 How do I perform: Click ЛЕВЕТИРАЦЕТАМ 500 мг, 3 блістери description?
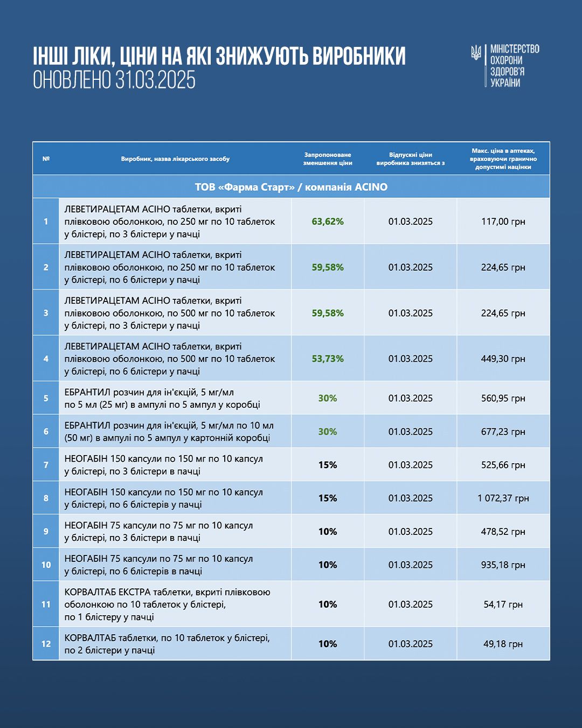pyautogui.click(x=170, y=313)
